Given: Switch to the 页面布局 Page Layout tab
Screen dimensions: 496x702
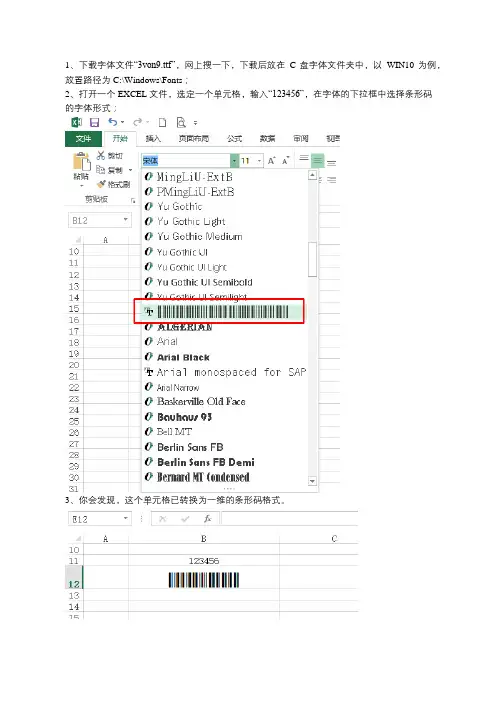Looking at the screenshot, I should point(194,139).
